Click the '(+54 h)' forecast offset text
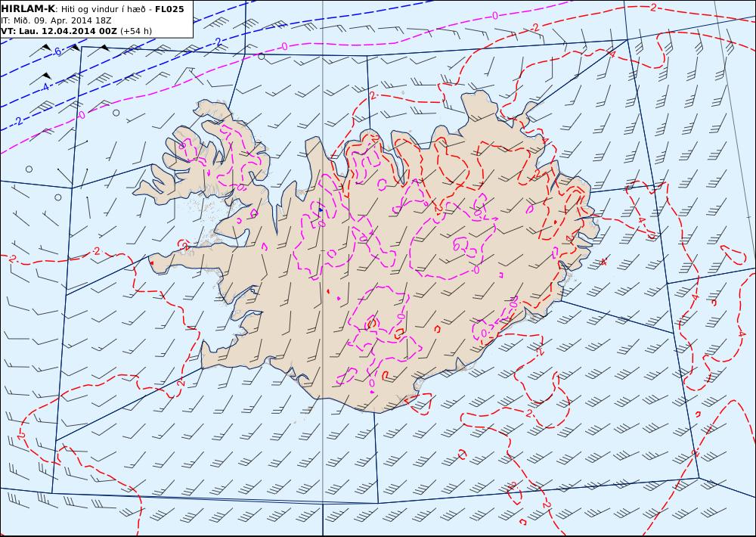Screen dimensions: 756x537 pyautogui.click(x=136, y=31)
